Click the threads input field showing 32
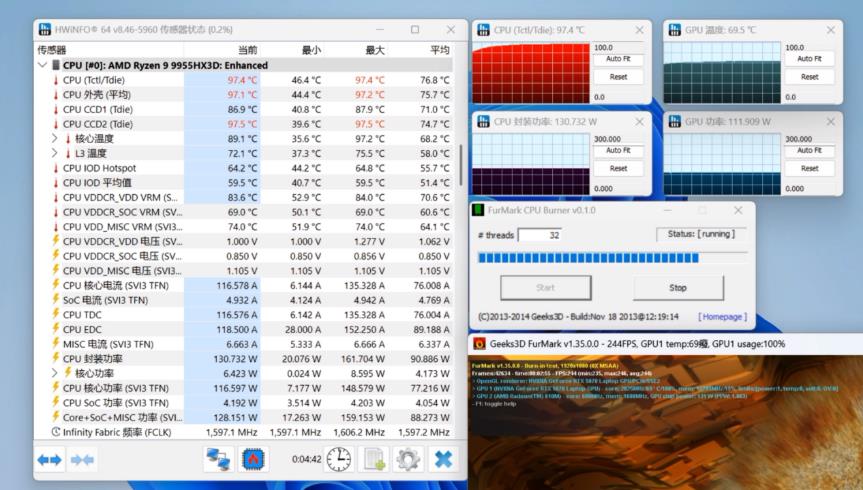 (x=539, y=235)
